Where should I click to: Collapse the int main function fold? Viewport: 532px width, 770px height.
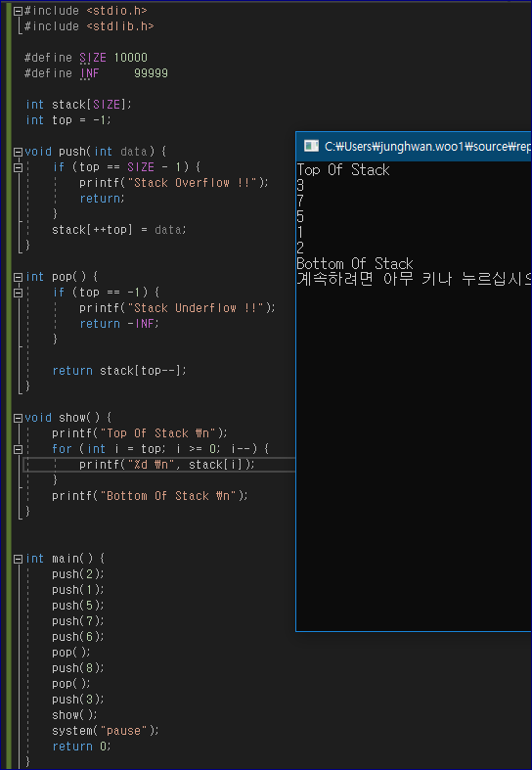click(x=18, y=559)
